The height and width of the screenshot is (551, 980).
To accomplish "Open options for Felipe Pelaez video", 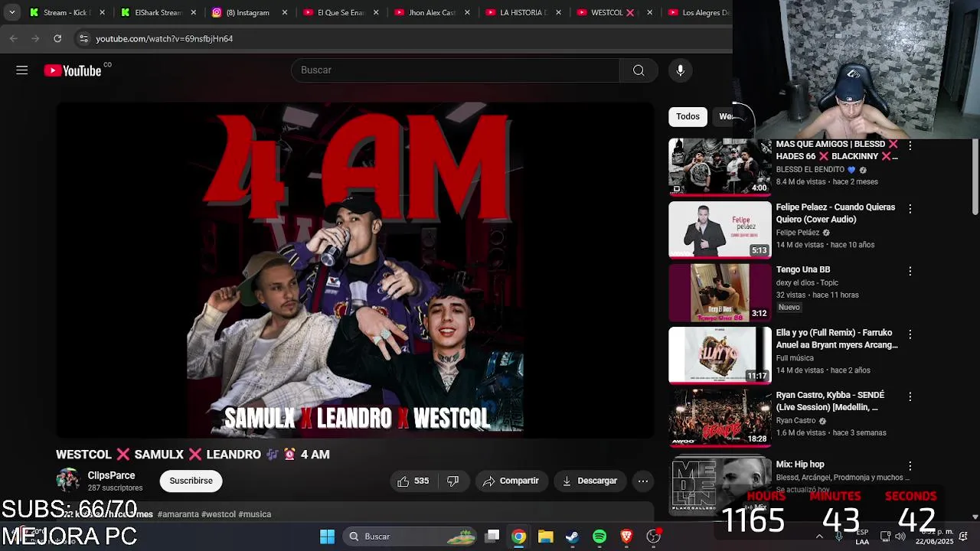I will tap(910, 208).
